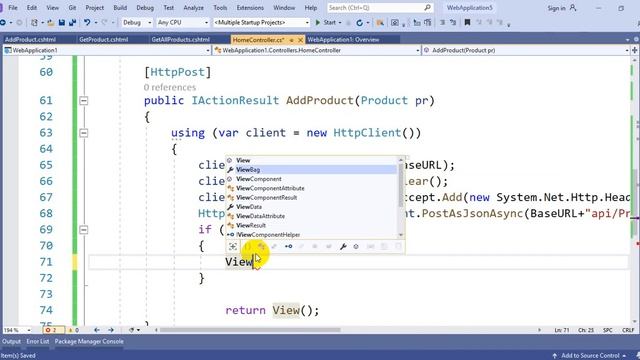Click the split editor icon at right
Image resolution: width=640 pixels, height=360 pixels.
(635, 50)
